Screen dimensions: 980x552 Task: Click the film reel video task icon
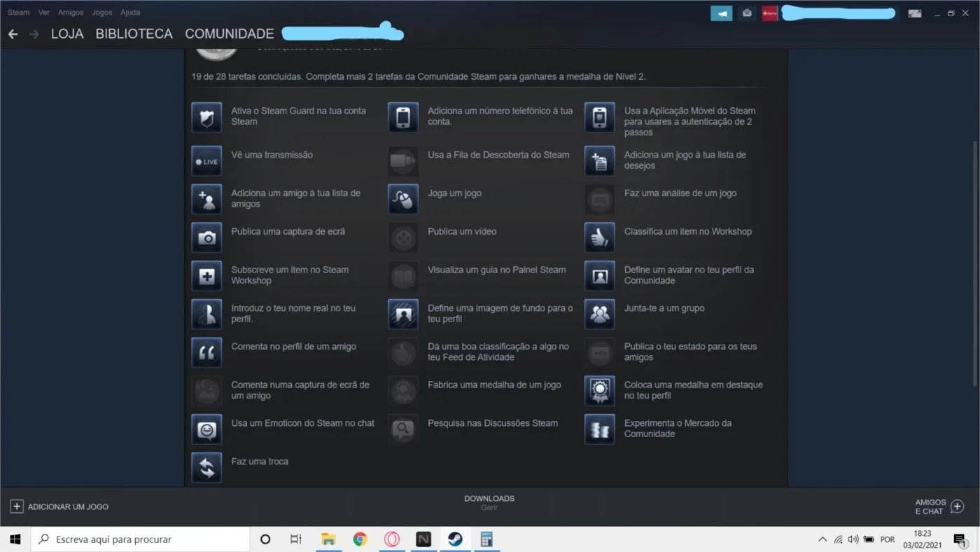tap(403, 238)
